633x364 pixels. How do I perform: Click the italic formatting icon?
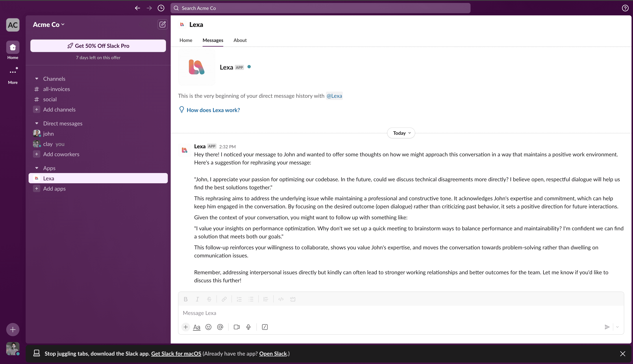[x=197, y=299]
